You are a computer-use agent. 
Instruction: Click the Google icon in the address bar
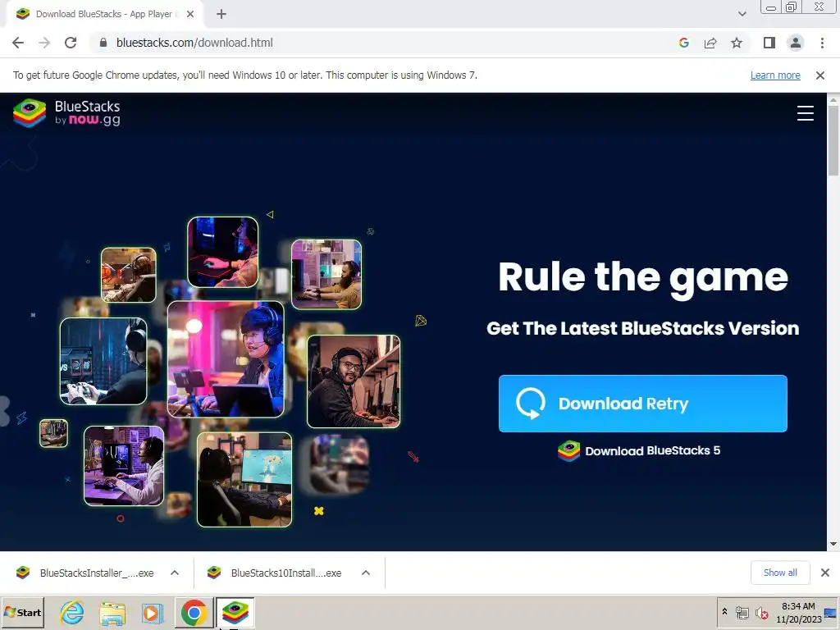(x=683, y=43)
